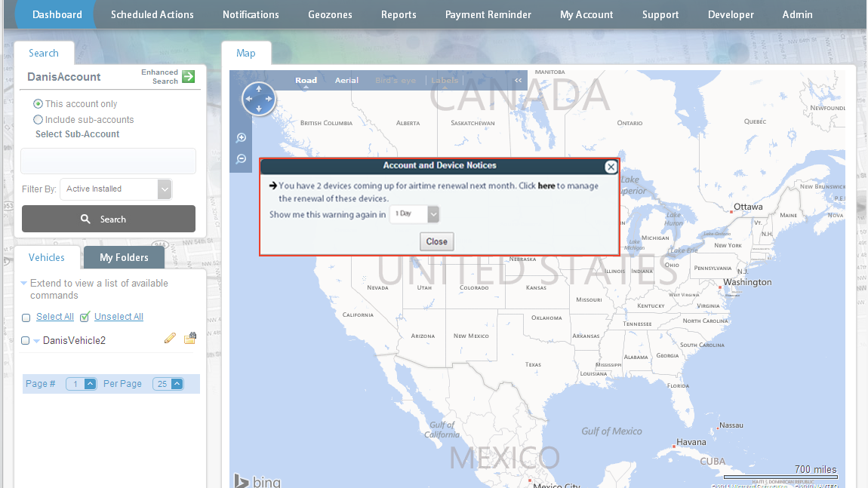Click the sub-account search input field
Screen dimensions: 868x488
tap(108, 161)
